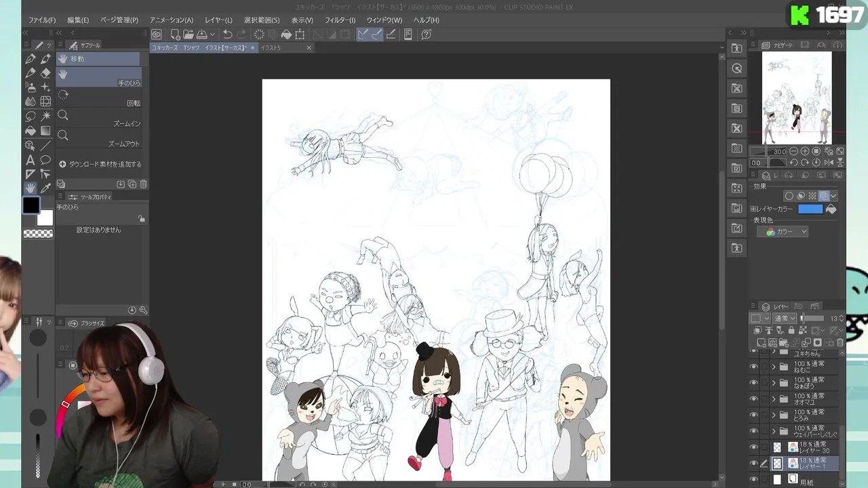Hide the 用紙 paper layer
The image size is (868, 488).
click(x=753, y=480)
